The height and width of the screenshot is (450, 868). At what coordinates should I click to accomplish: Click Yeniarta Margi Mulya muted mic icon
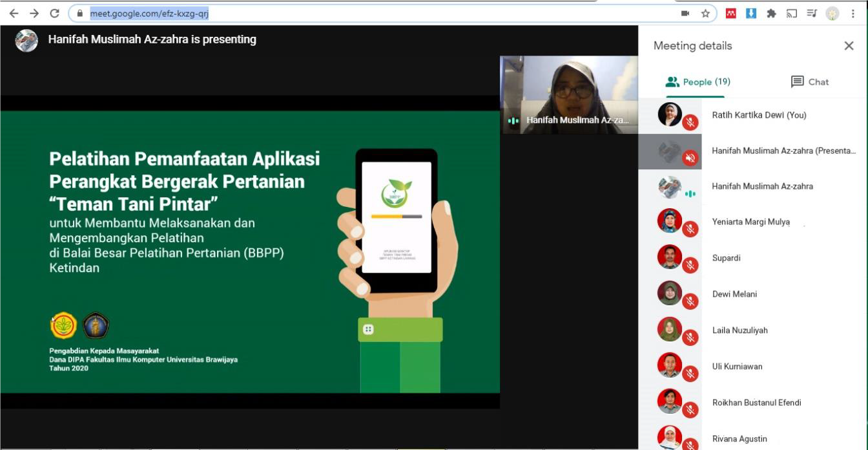coord(690,229)
